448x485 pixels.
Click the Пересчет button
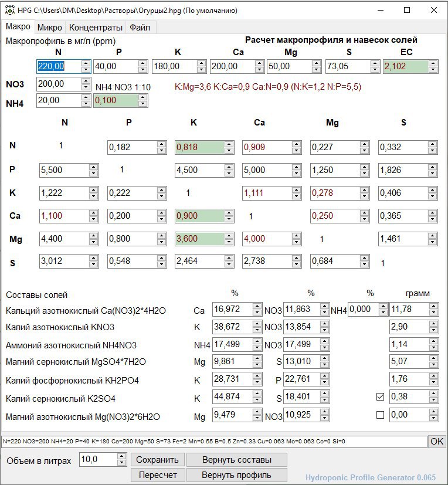(158, 475)
